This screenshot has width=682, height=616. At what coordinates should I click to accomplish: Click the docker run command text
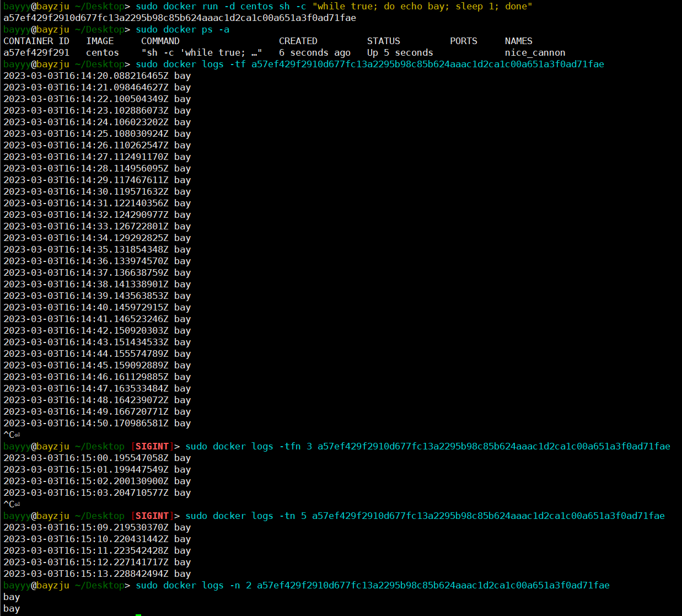[x=334, y=7]
